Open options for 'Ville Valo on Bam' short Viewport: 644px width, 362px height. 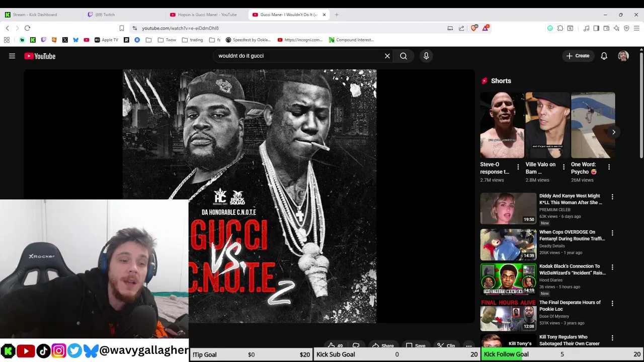coord(563,167)
